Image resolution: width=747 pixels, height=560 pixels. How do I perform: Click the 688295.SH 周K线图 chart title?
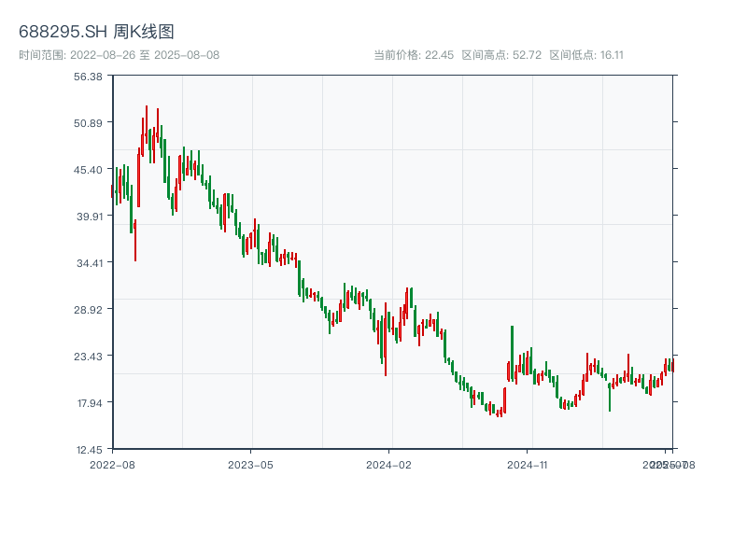pos(96,32)
